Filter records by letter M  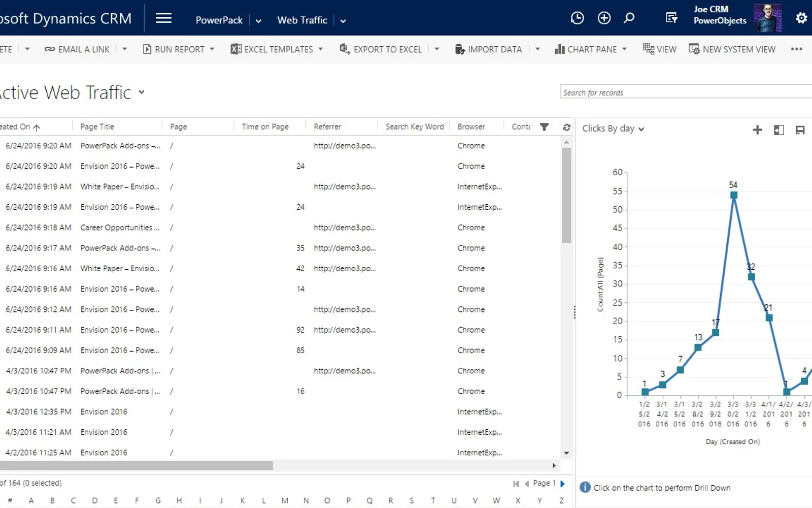coord(285,500)
